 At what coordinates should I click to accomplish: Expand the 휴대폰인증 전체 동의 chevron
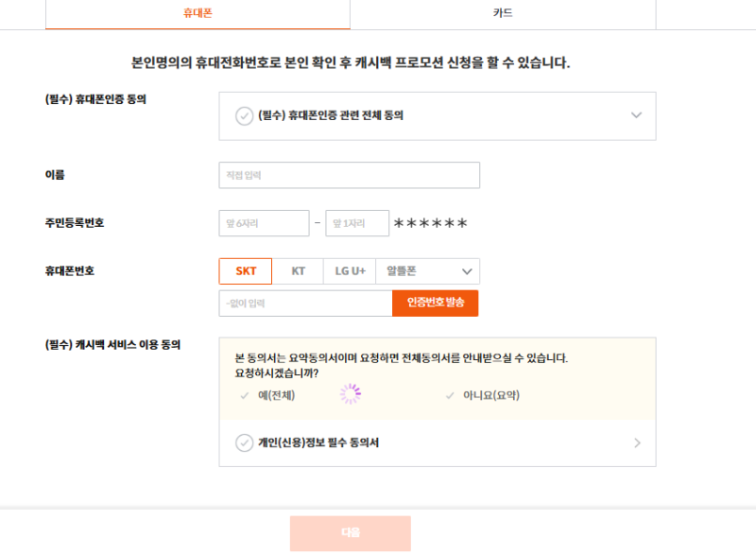[636, 115]
